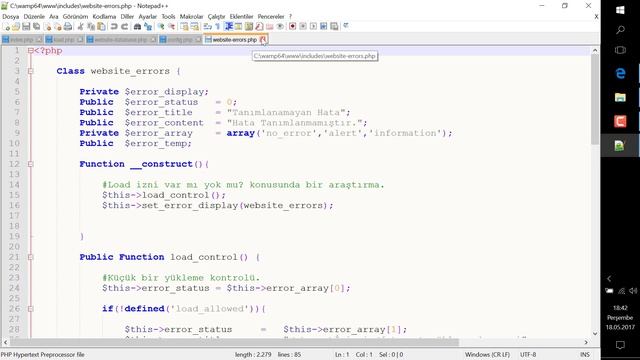640x360 pixels.
Task: Enable synchronized vertical scrolling
Action: (x=184, y=27)
